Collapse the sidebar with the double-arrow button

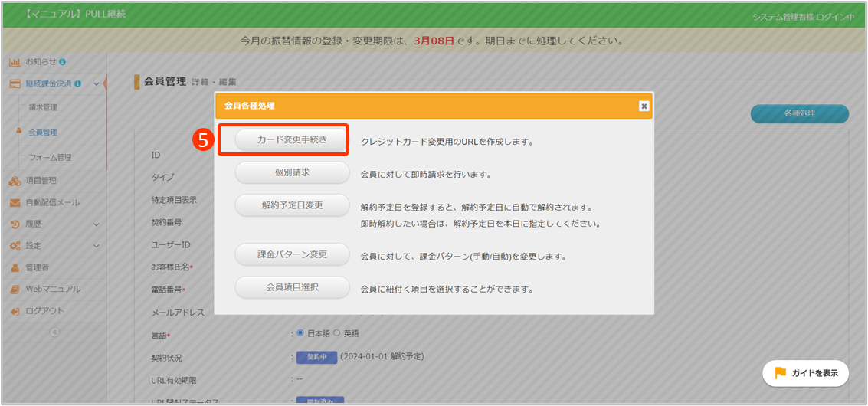point(54,332)
